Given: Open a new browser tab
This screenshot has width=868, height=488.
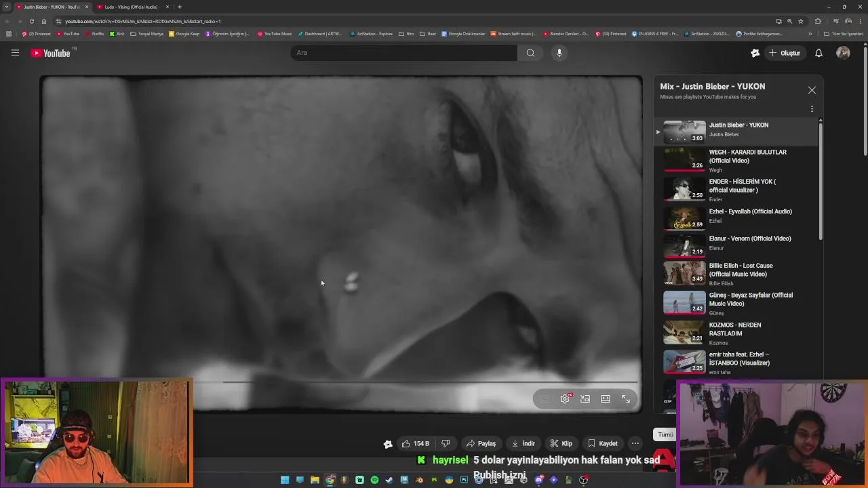Looking at the screenshot, I should click(x=180, y=7).
